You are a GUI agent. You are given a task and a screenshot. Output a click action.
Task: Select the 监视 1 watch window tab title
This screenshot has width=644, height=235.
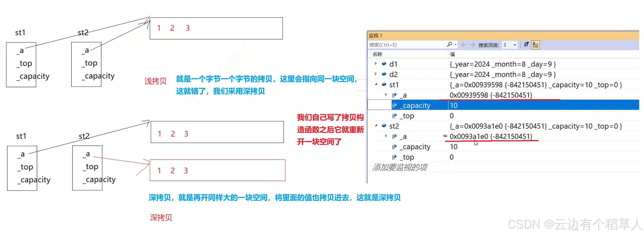point(375,35)
